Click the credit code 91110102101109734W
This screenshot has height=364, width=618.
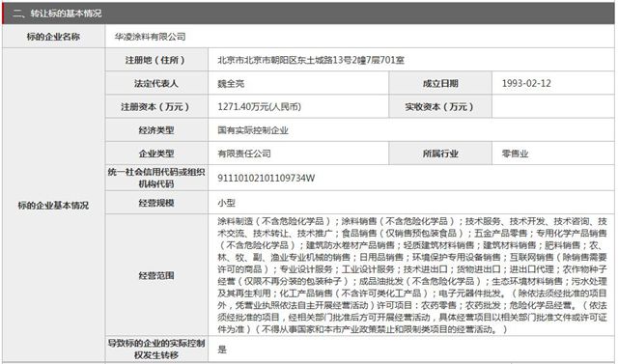(x=267, y=178)
